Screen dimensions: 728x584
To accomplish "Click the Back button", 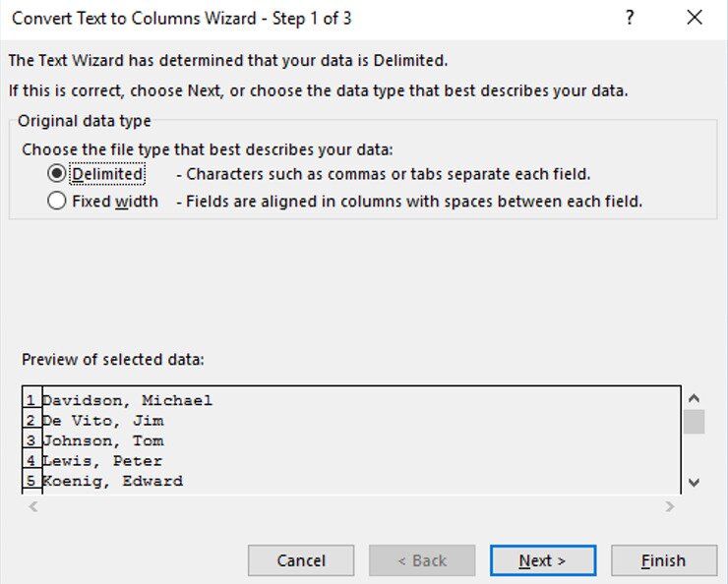I will [422, 560].
